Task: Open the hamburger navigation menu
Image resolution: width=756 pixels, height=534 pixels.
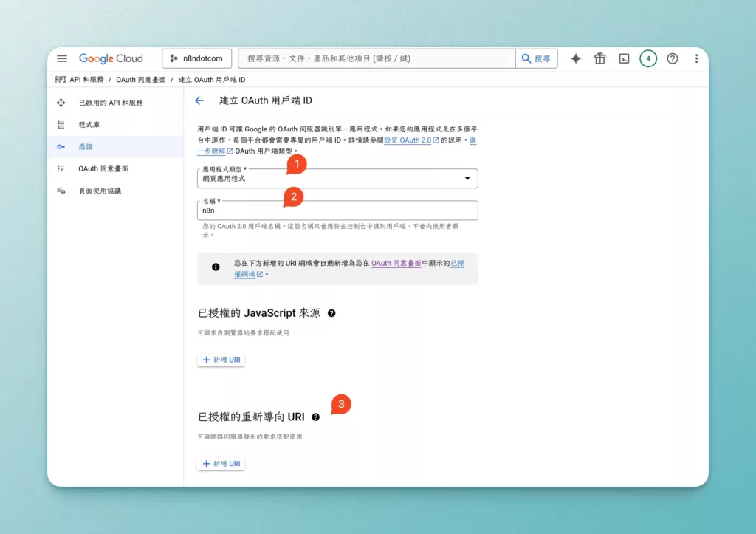Action: (62, 58)
